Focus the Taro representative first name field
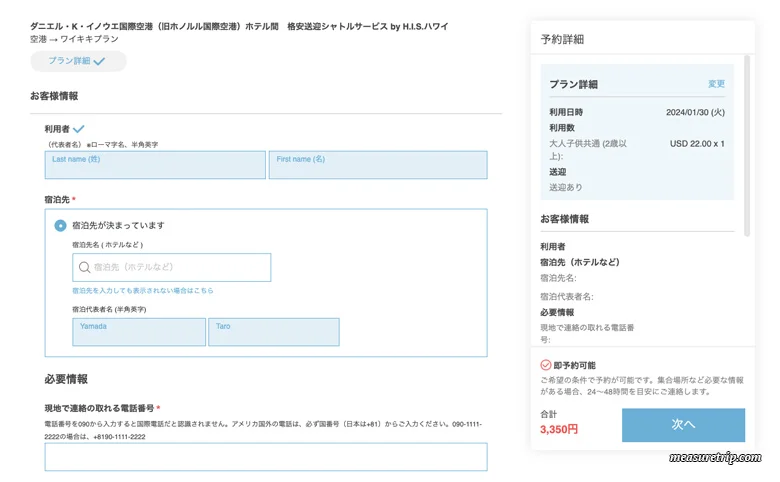 [274, 332]
